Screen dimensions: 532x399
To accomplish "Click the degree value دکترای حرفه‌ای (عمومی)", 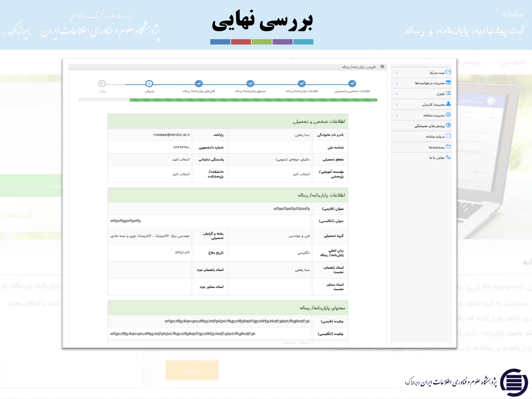I will [293, 159].
